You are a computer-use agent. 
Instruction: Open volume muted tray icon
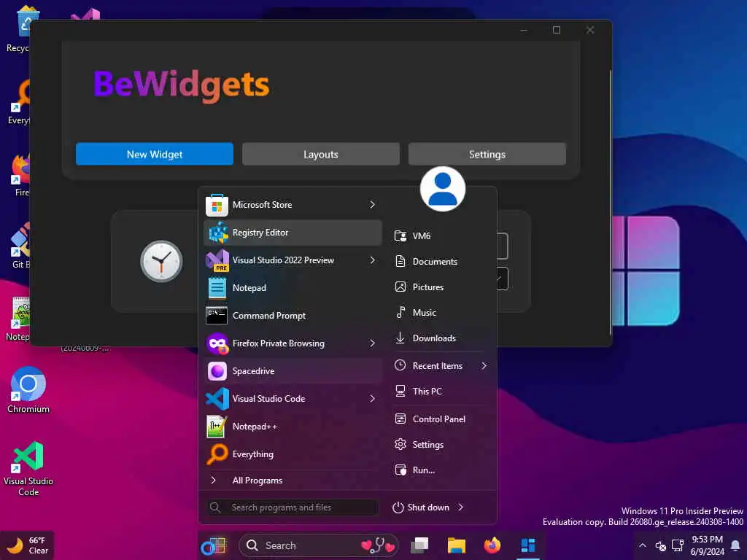[661, 545]
